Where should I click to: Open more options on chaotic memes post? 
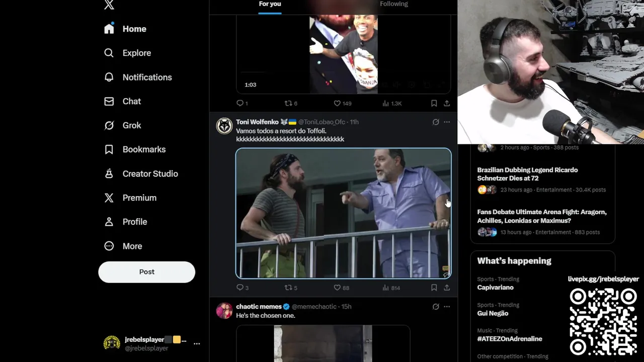pos(447,306)
